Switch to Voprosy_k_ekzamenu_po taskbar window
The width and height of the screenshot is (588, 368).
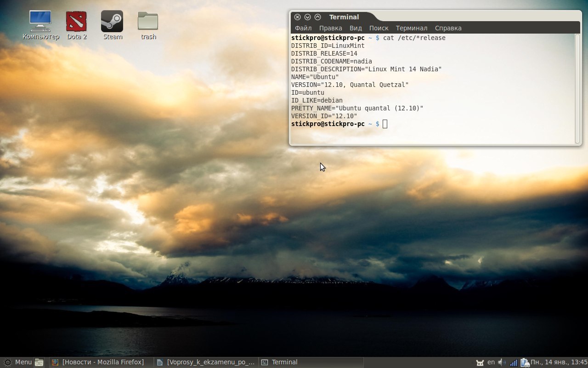pyautogui.click(x=205, y=362)
